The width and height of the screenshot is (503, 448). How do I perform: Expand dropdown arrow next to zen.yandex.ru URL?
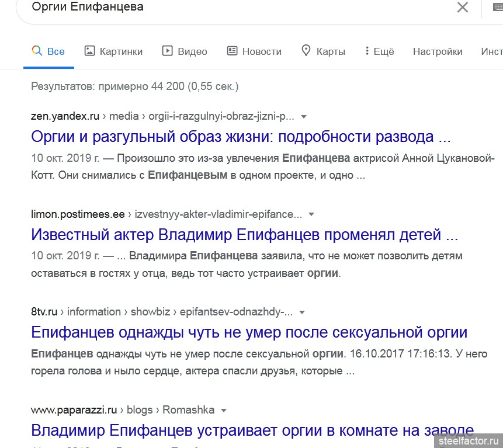[303, 117]
